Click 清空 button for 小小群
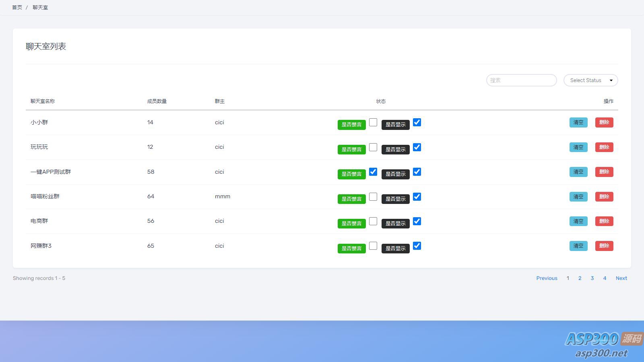This screenshot has width=644, height=362. (578, 122)
